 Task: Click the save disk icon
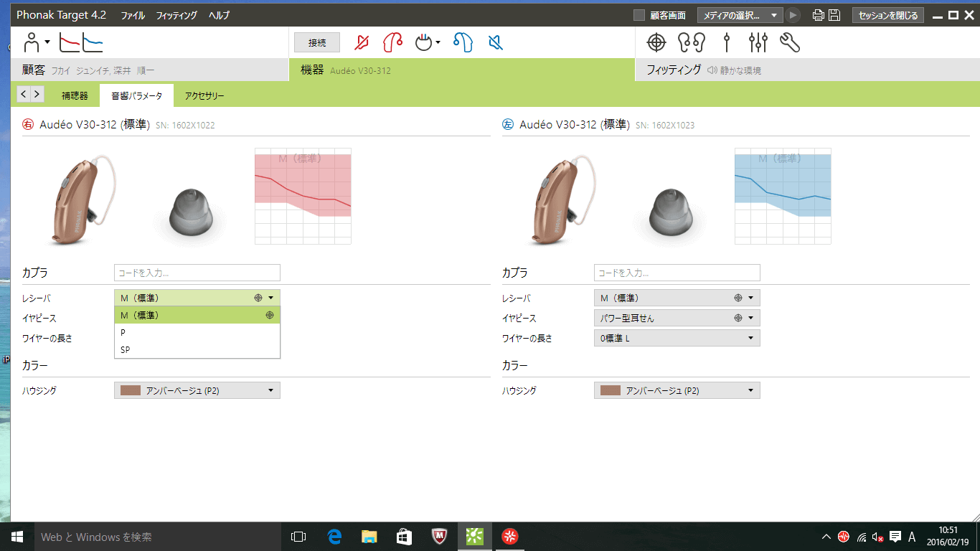[834, 15]
